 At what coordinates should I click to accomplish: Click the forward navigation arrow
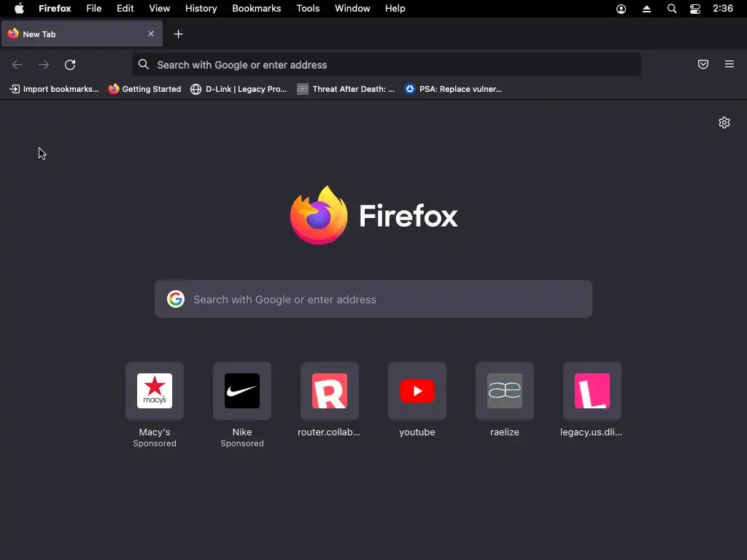click(44, 65)
